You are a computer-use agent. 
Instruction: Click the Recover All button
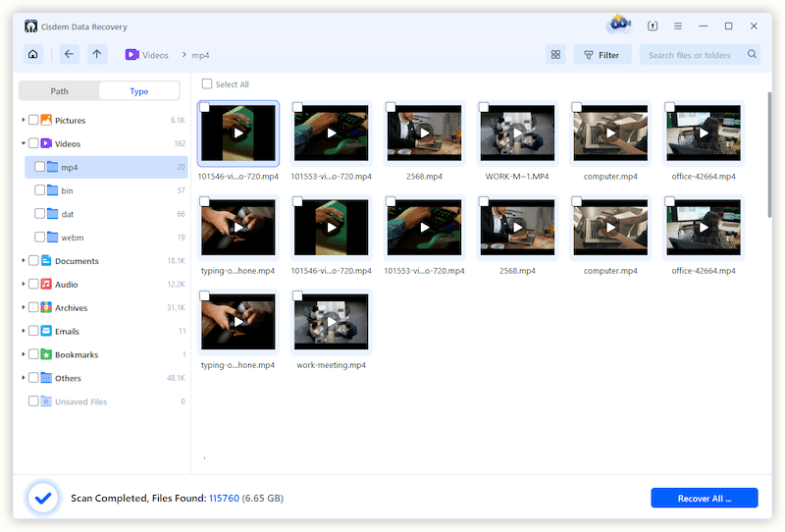point(705,498)
